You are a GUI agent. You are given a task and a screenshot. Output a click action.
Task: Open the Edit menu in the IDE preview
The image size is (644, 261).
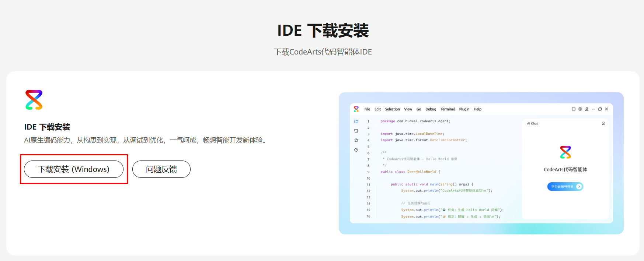377,109
